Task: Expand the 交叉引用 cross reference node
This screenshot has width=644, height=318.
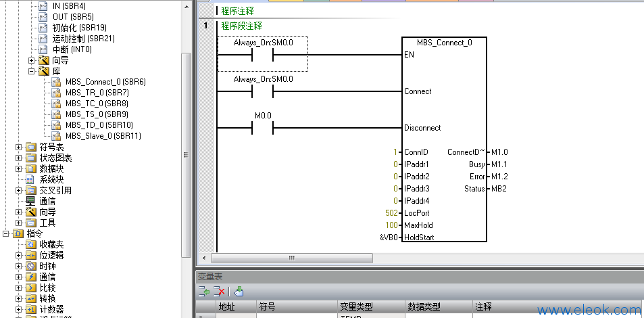Action: tap(18, 191)
